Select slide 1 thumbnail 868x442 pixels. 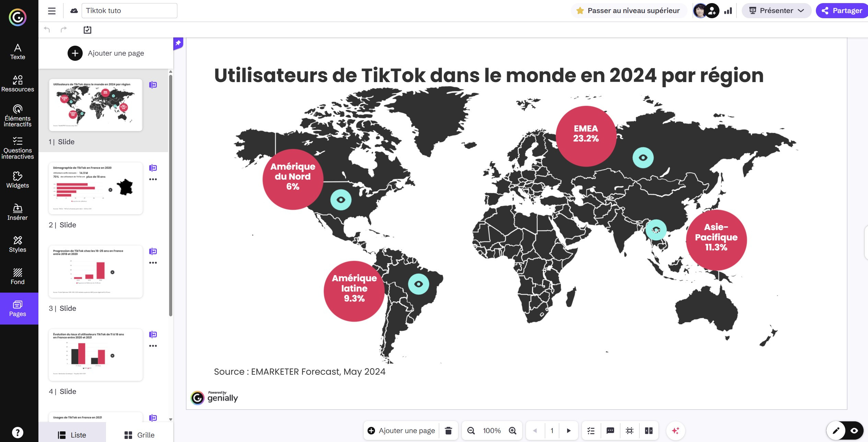point(96,105)
